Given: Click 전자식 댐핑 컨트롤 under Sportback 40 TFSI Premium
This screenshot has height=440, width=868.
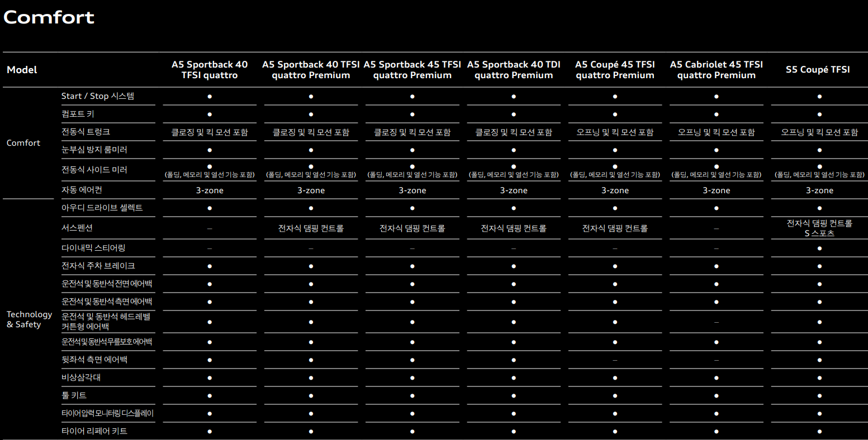Looking at the screenshot, I should pyautogui.click(x=311, y=228).
